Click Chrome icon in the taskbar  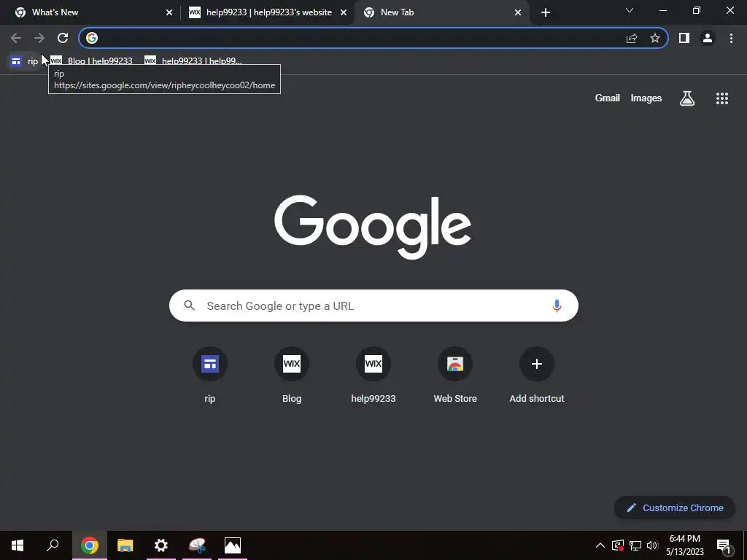[x=90, y=545]
